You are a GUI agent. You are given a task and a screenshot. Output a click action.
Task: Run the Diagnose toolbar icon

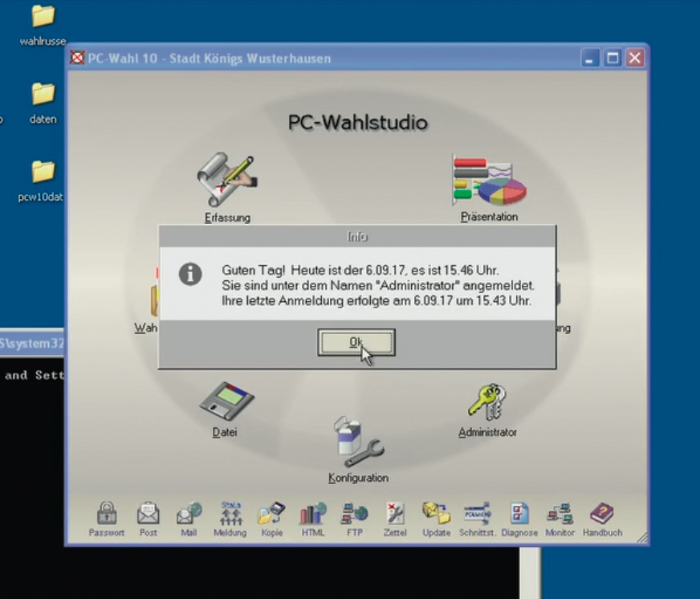pyautogui.click(x=519, y=514)
